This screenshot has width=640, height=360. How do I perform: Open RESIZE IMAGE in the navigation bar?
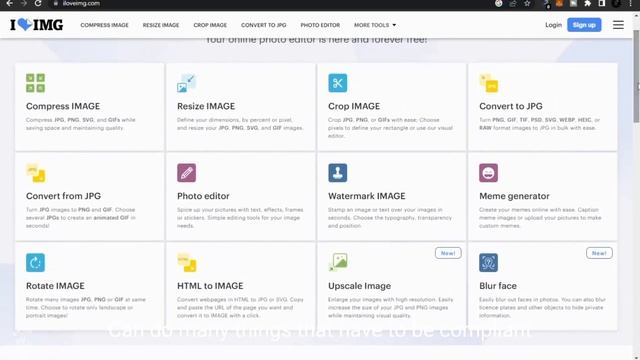pos(161,25)
